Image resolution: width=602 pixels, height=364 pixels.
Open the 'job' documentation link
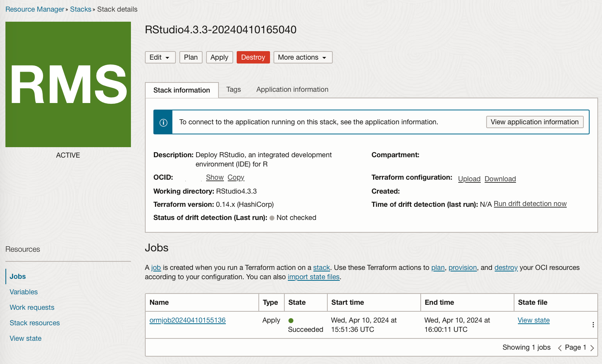(x=156, y=268)
